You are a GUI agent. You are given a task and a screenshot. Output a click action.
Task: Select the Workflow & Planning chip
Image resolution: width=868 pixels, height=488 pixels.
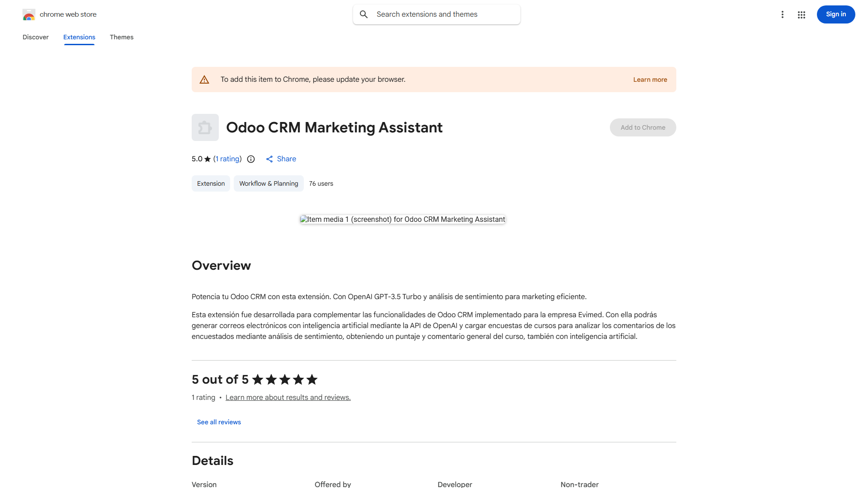tap(268, 183)
